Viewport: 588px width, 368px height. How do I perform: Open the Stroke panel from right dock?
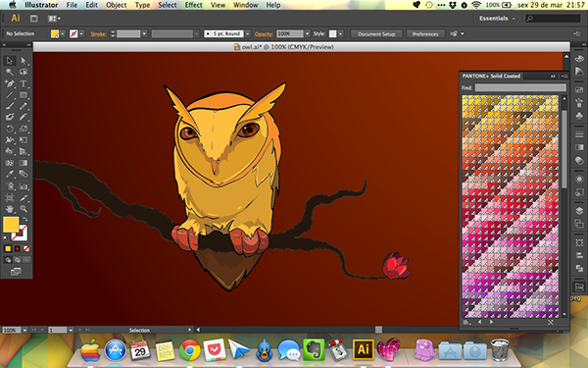click(579, 134)
